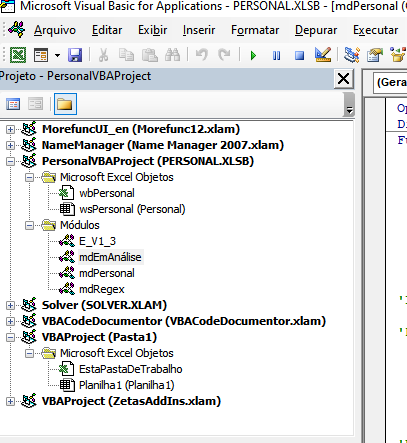Select EstaPastaDeTrabalho workbook object
This screenshot has height=443, width=407.
coord(131,369)
